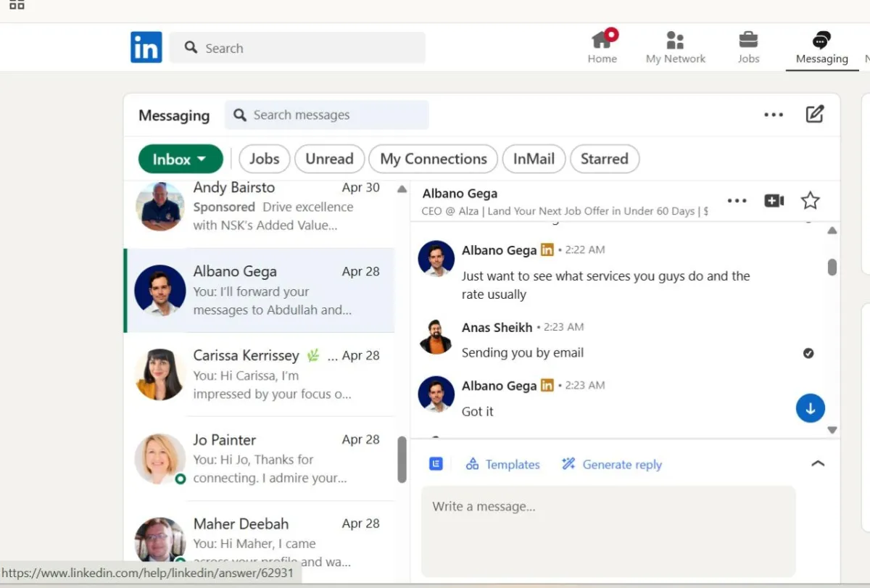
Task: Click the chat pane scrollbar thumb
Action: pyautogui.click(x=832, y=267)
